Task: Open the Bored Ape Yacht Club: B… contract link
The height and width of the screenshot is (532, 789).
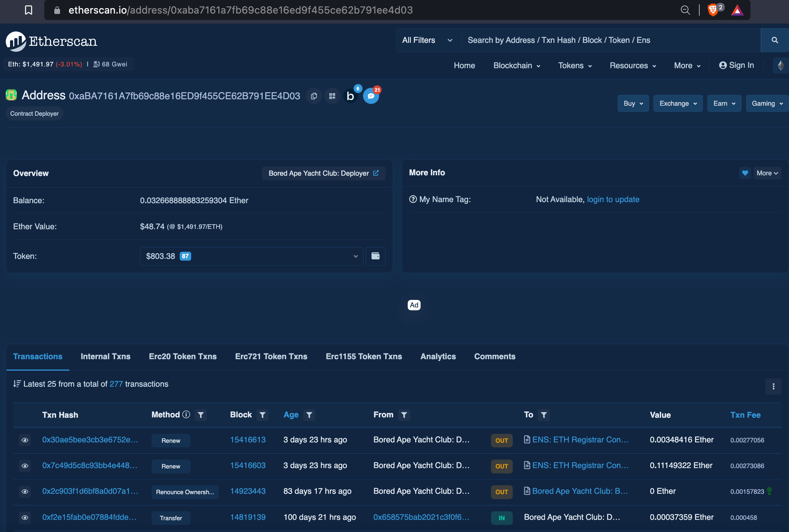Action: (580, 491)
